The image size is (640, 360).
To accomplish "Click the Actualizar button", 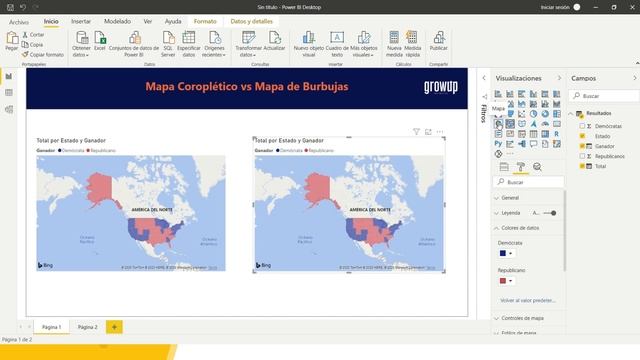I will pos(274,41).
